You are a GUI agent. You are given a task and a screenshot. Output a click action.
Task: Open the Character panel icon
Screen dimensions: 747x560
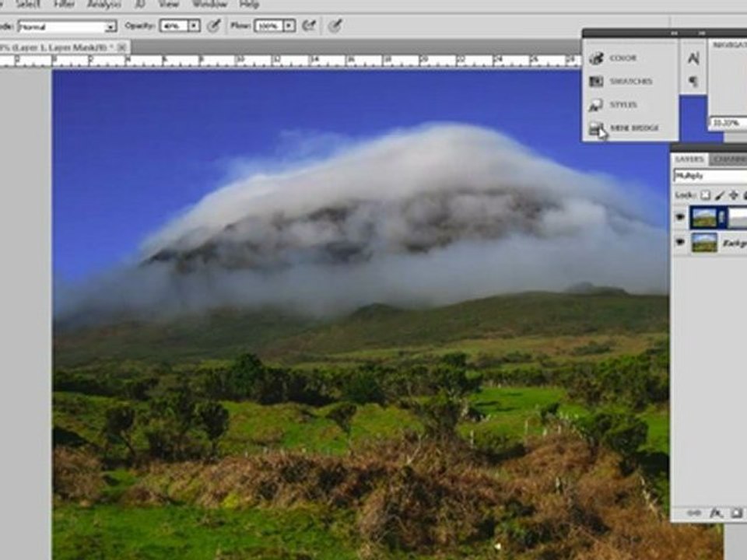click(693, 58)
